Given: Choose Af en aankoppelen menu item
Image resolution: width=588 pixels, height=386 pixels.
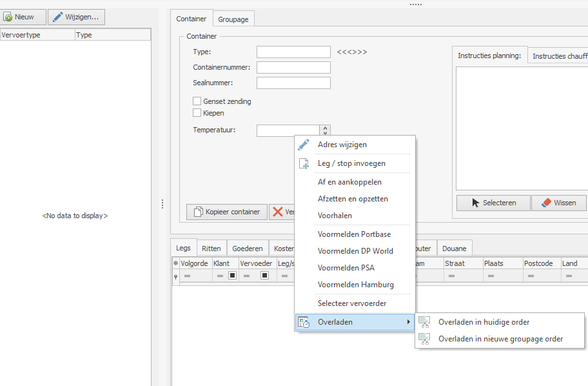Looking at the screenshot, I should click(x=355, y=182).
